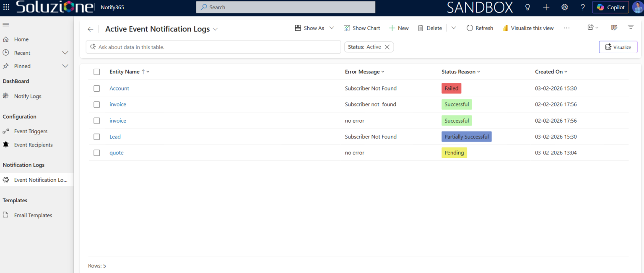
Task: Click the Show As toolbar item
Action: point(309,28)
